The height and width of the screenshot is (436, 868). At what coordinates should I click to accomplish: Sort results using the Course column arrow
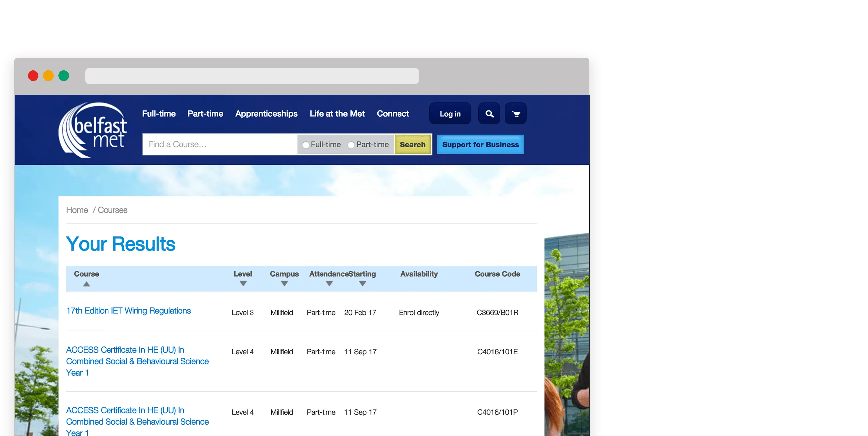[87, 284]
